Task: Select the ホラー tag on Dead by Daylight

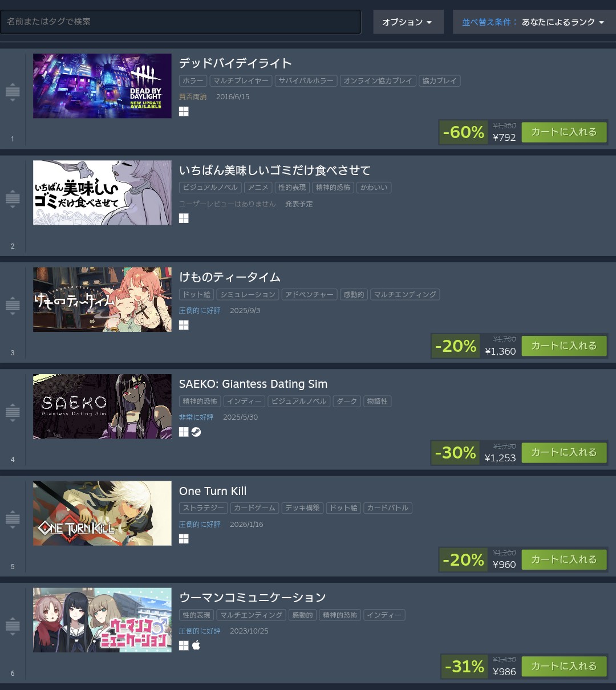Action: [x=193, y=81]
